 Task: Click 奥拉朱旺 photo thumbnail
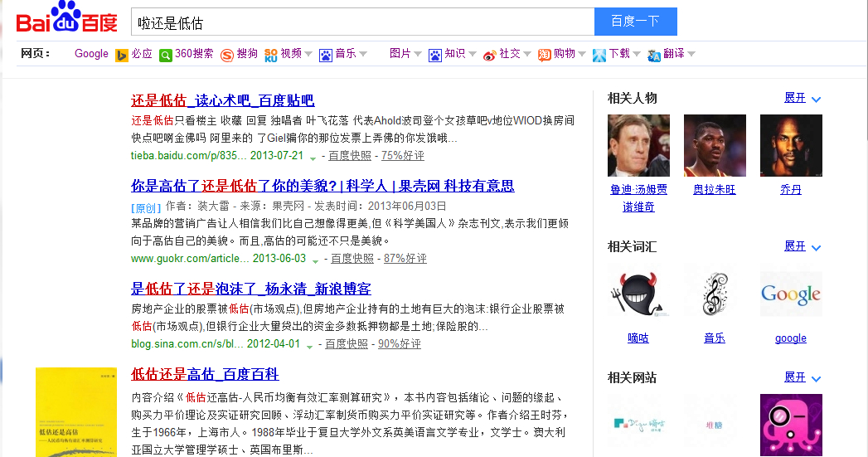click(715, 146)
